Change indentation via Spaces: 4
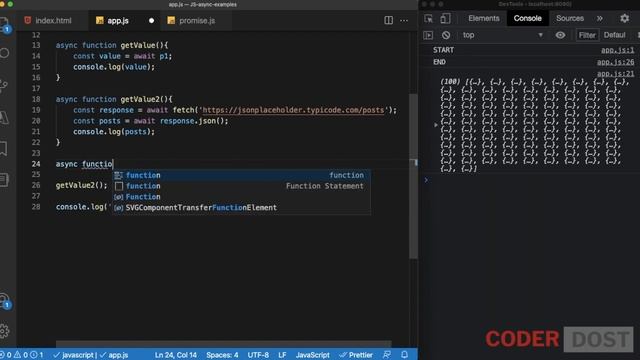640x360 pixels. tap(222, 355)
